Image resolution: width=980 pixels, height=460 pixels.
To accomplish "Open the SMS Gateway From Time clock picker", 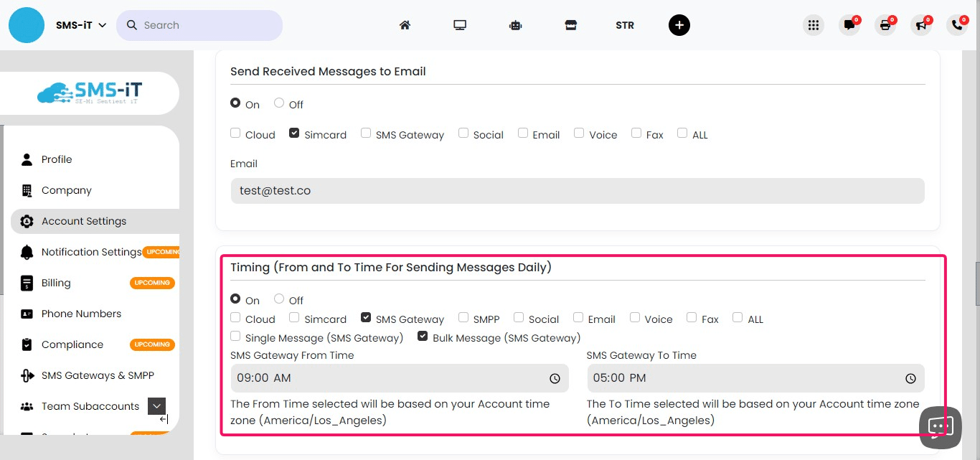I will 555,378.
